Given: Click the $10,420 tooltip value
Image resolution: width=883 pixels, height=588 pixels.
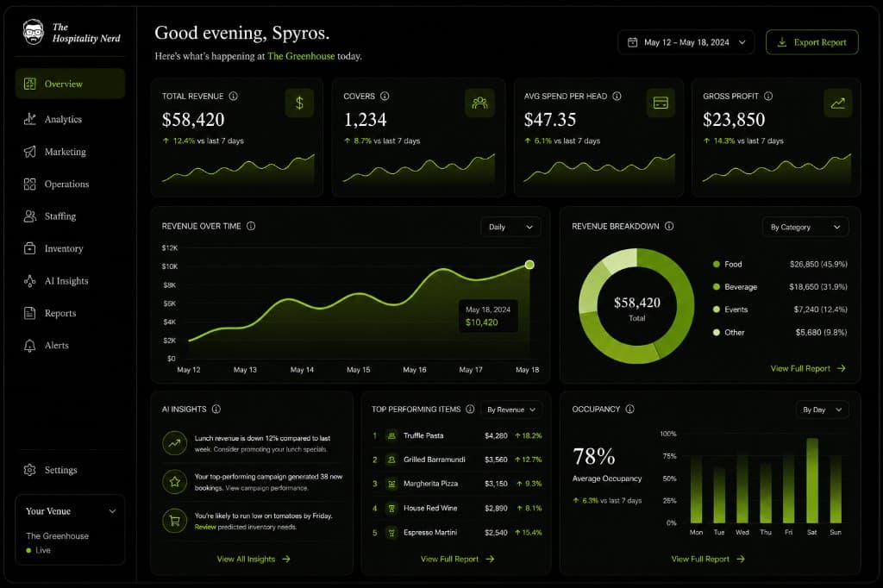Looking at the screenshot, I should [x=481, y=322].
